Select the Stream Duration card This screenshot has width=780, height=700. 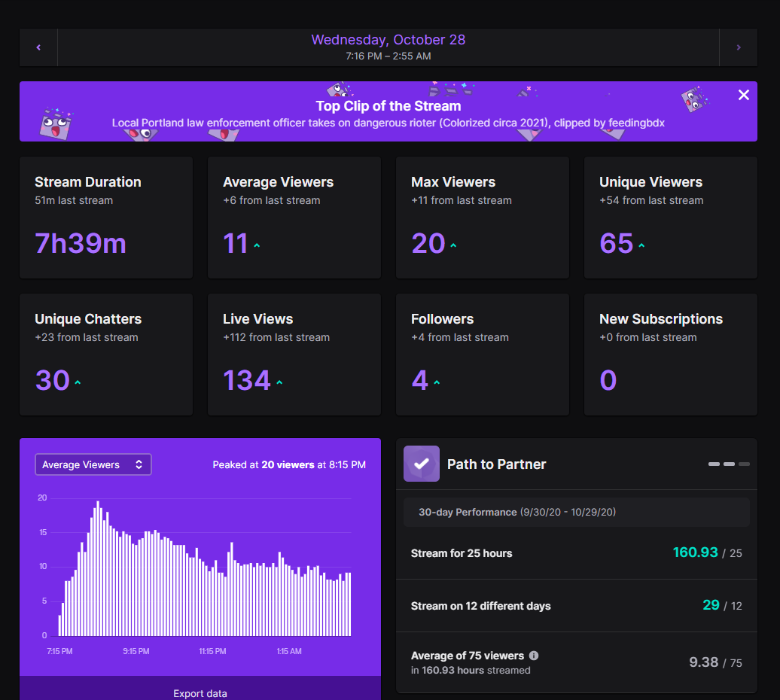106,218
